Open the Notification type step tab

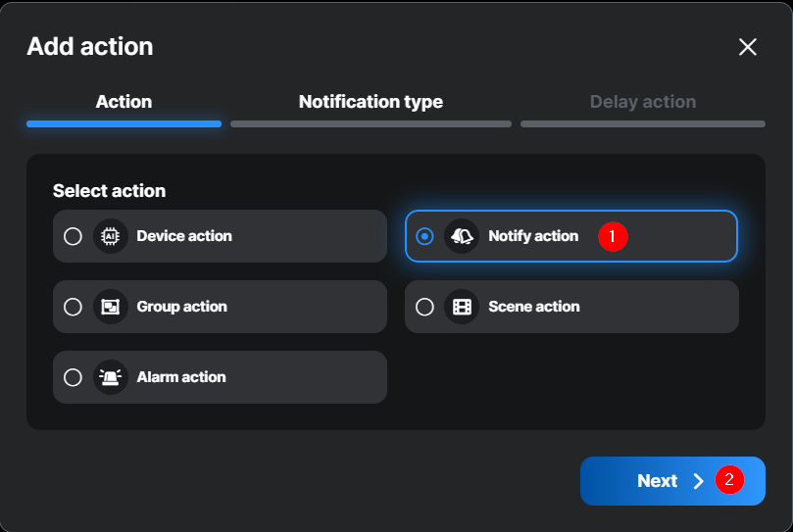coord(371,102)
